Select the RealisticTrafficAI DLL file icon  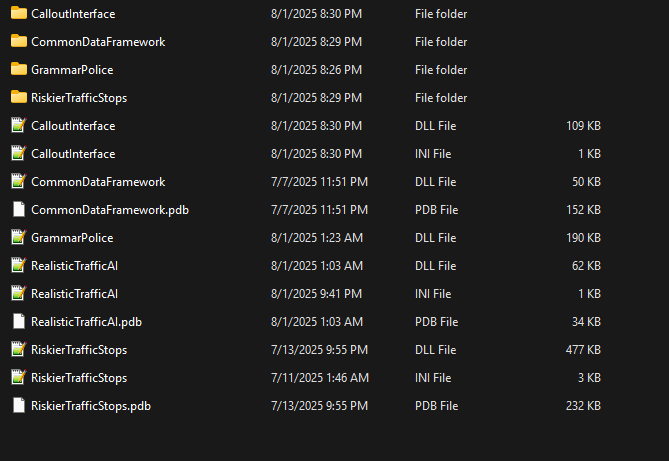18,266
